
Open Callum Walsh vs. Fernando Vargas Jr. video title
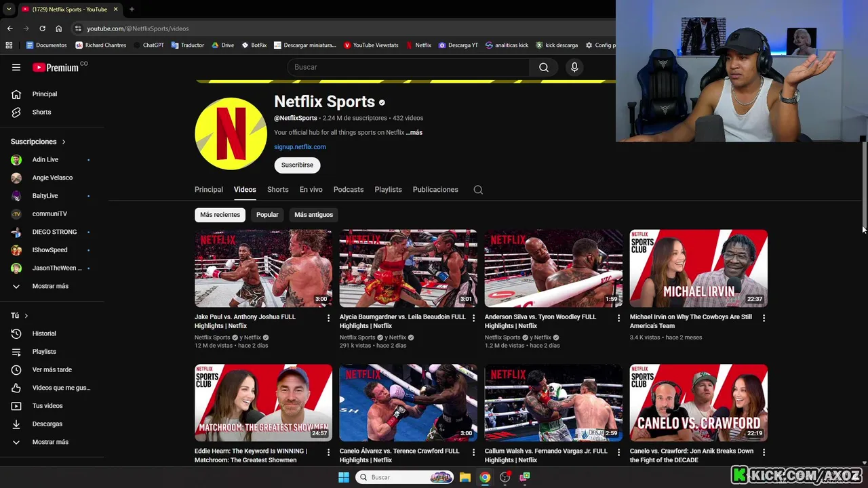[546, 455]
